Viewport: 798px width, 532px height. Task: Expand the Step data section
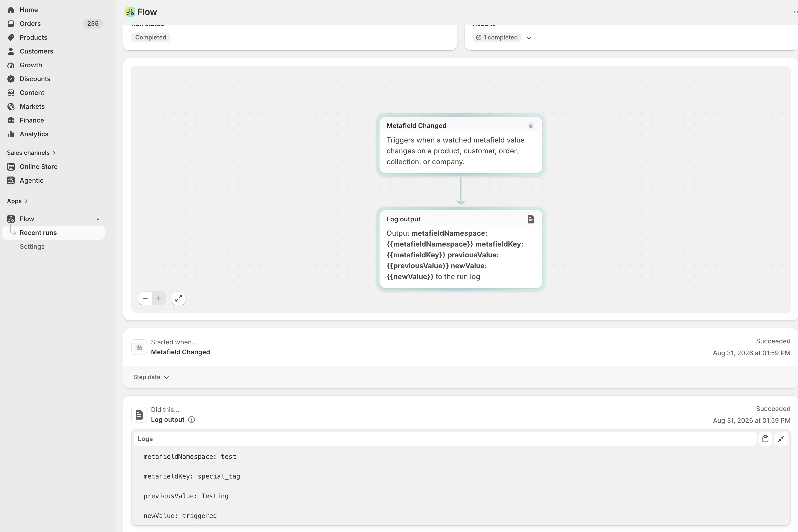pos(151,377)
